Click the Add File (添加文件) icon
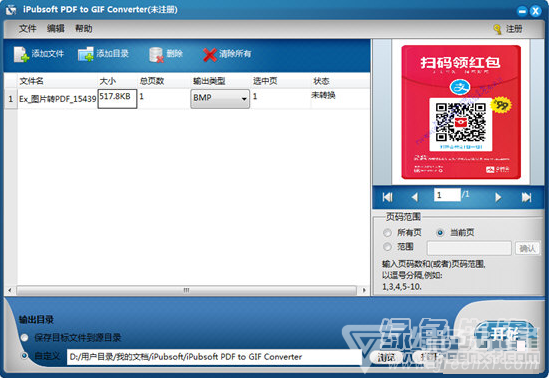The width and height of the screenshot is (549, 378). pyautogui.click(x=21, y=54)
